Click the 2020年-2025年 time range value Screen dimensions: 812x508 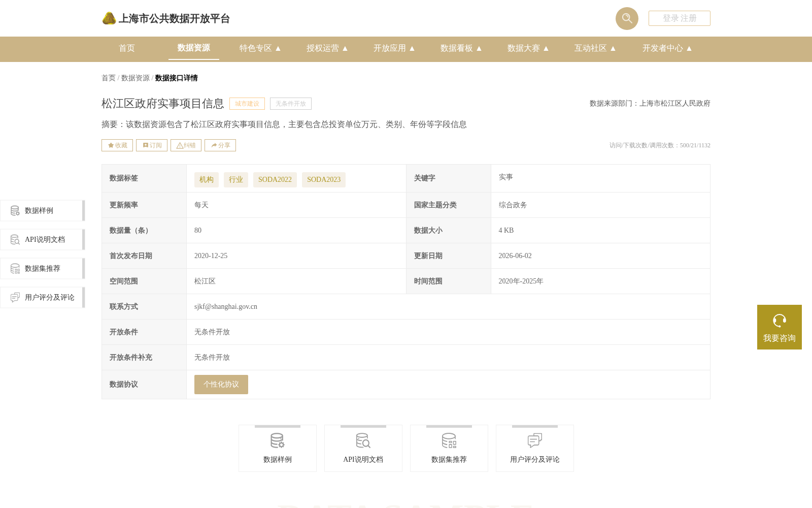click(x=521, y=281)
